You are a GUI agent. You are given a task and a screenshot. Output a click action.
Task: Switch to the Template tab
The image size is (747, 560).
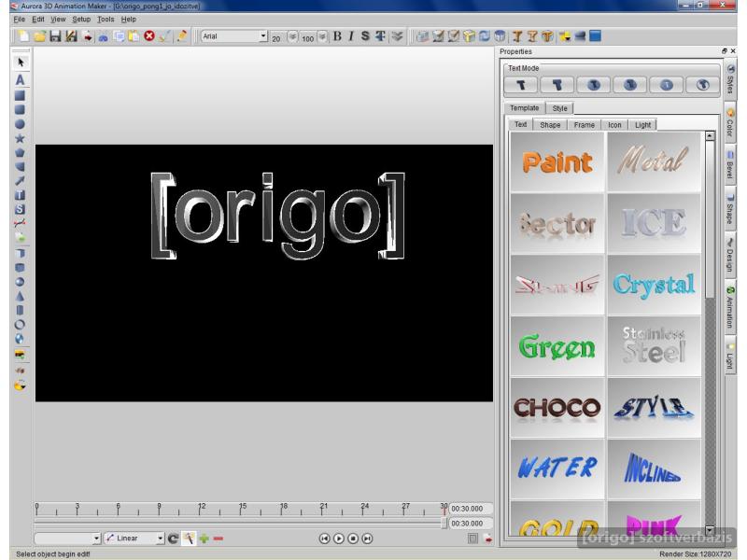click(x=525, y=108)
